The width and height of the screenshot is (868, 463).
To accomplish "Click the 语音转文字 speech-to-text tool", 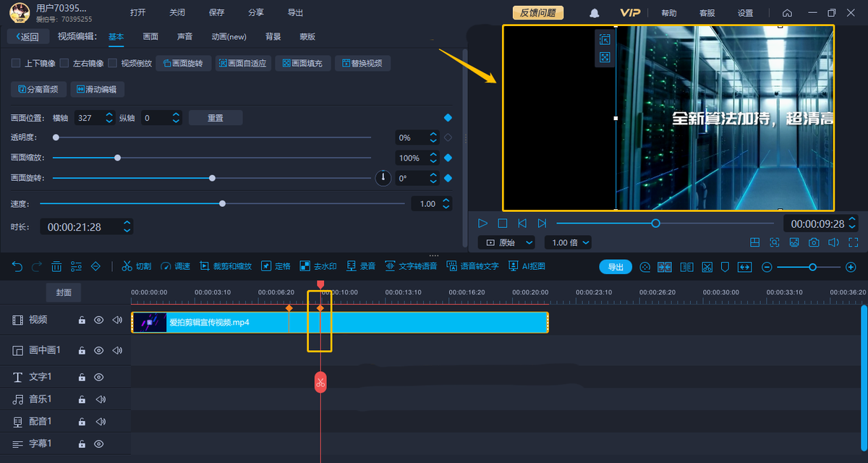I will (472, 266).
